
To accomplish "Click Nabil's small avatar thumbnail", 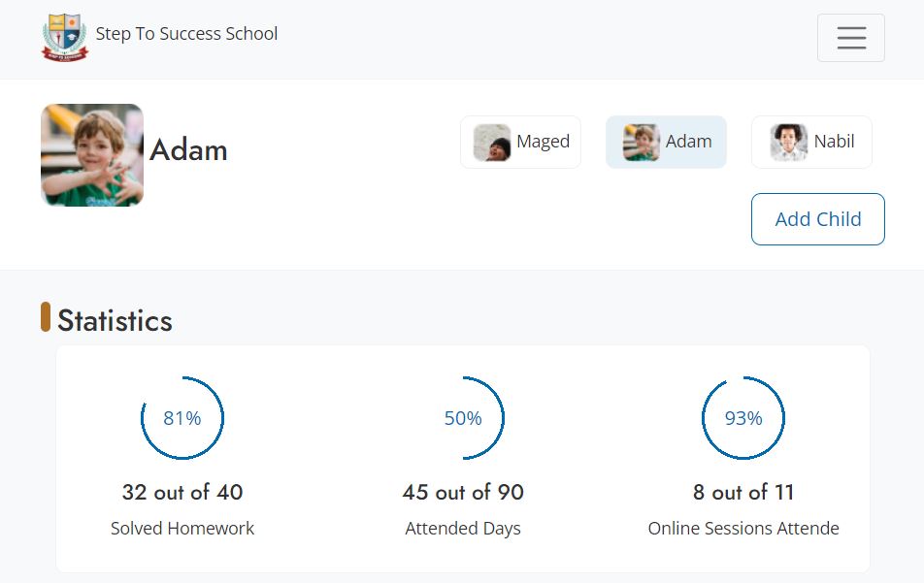I will [789, 143].
